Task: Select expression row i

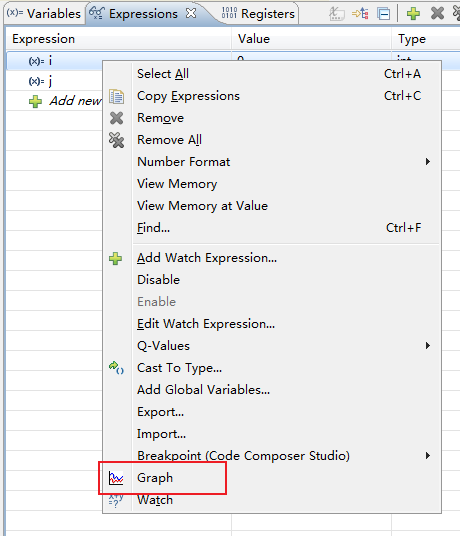Action: [x=55, y=61]
